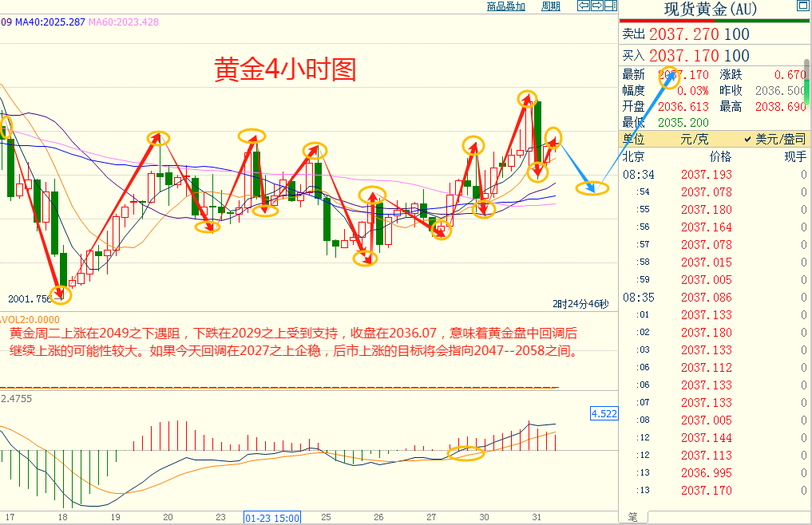Toggle the split side panel icon

click(x=611, y=6)
